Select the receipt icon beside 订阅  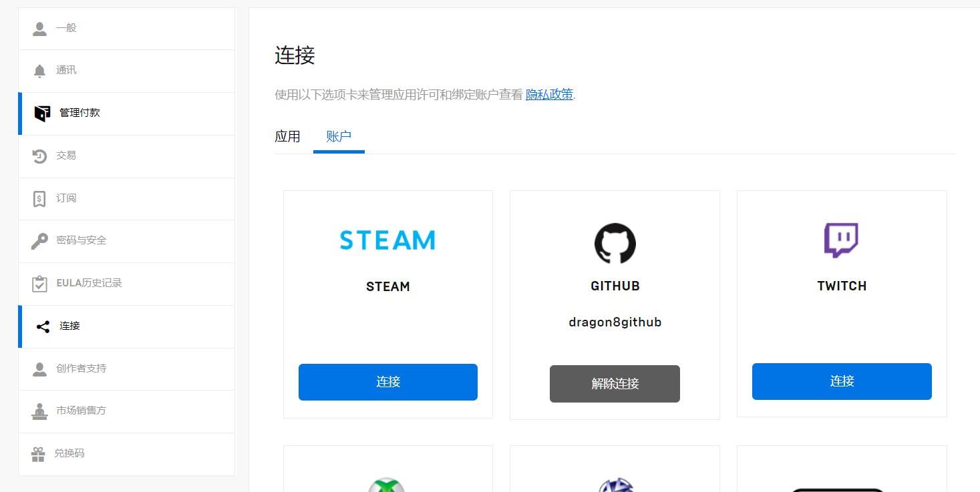point(39,198)
